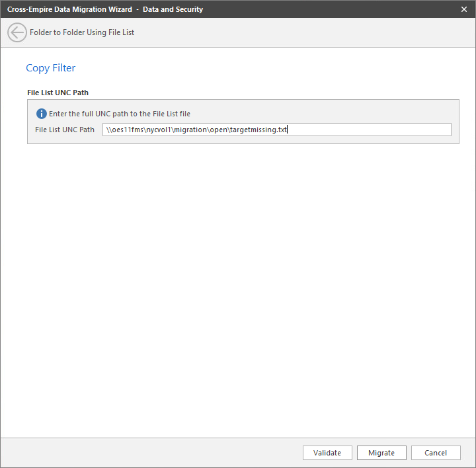
Task: Start migration with the Migrate button
Action: [381, 453]
